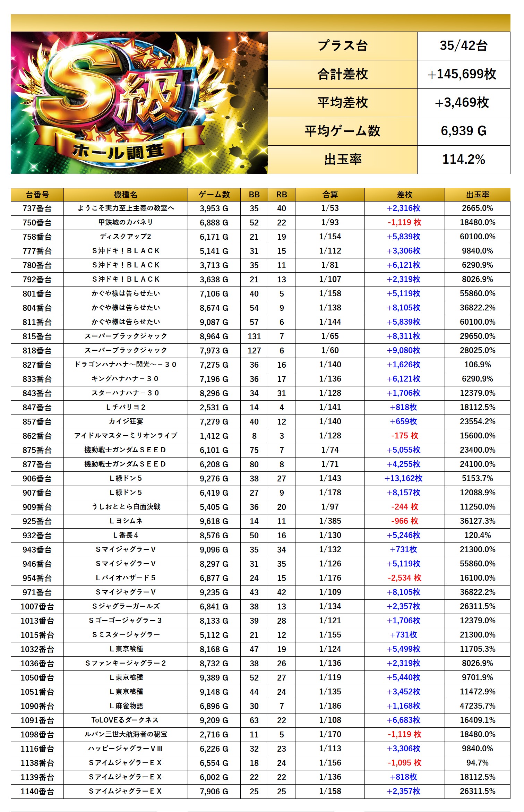Screen dimensions: 524x812
Task: Select the 94.7% value in row 1138番台
Action: pyautogui.click(x=478, y=763)
